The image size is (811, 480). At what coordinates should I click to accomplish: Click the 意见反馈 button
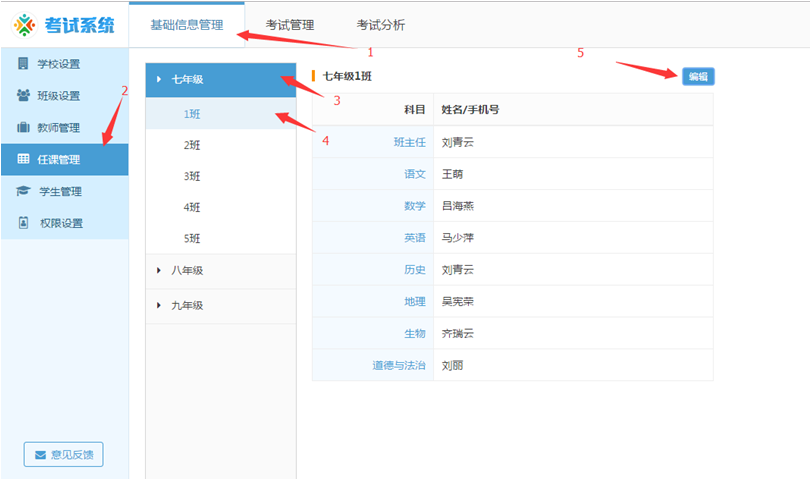(x=63, y=454)
